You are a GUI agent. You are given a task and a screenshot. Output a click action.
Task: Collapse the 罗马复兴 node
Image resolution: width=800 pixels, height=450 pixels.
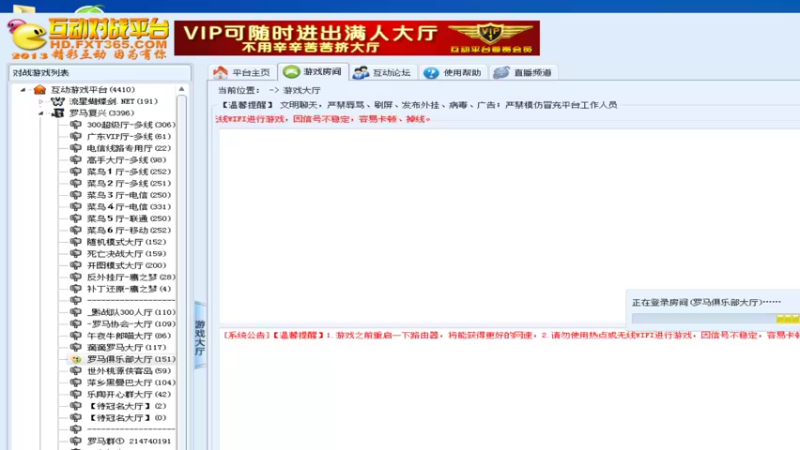pyautogui.click(x=41, y=113)
